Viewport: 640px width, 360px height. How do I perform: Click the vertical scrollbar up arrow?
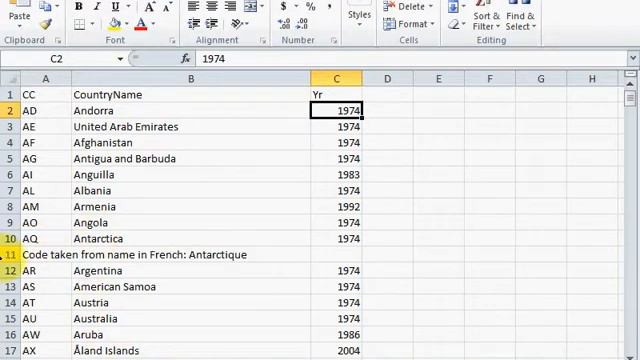click(630, 84)
